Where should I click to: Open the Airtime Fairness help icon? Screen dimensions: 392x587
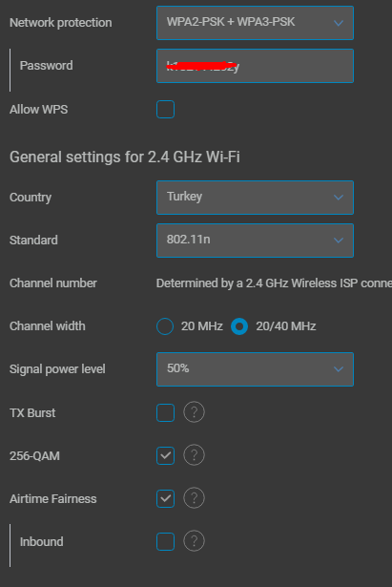click(x=194, y=498)
